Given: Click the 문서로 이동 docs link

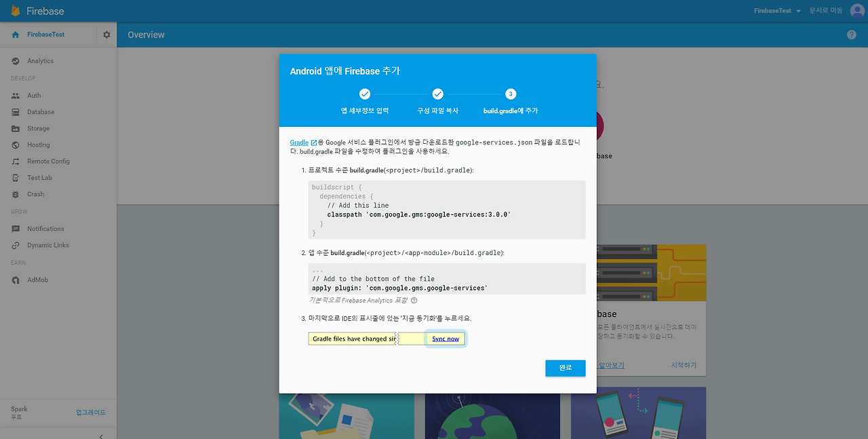Looking at the screenshot, I should pyautogui.click(x=826, y=11).
